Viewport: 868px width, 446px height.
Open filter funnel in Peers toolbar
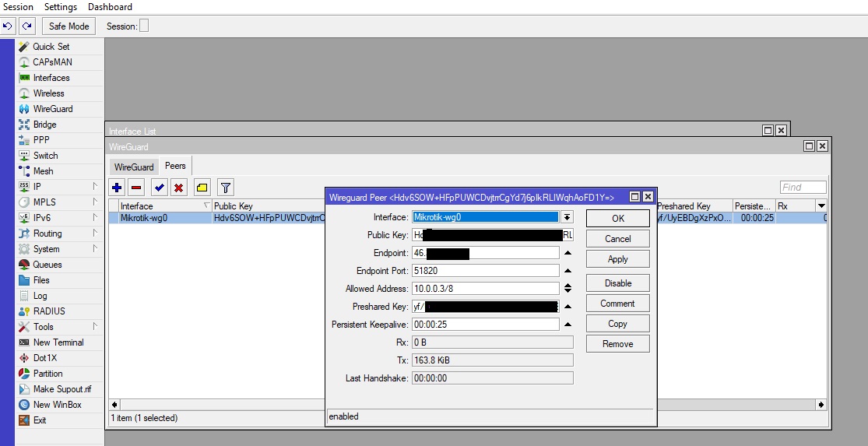click(x=225, y=188)
